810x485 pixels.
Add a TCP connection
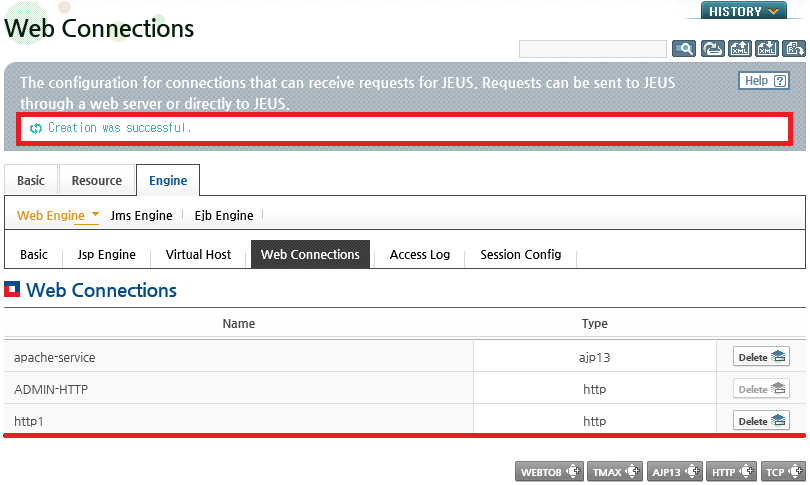pos(783,472)
